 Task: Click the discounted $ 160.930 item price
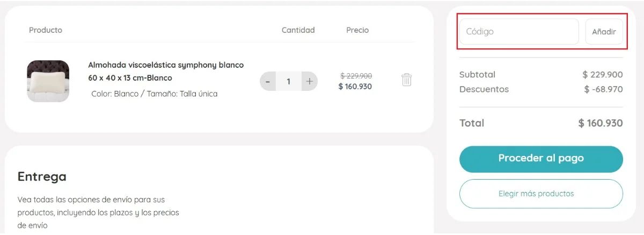(355, 86)
